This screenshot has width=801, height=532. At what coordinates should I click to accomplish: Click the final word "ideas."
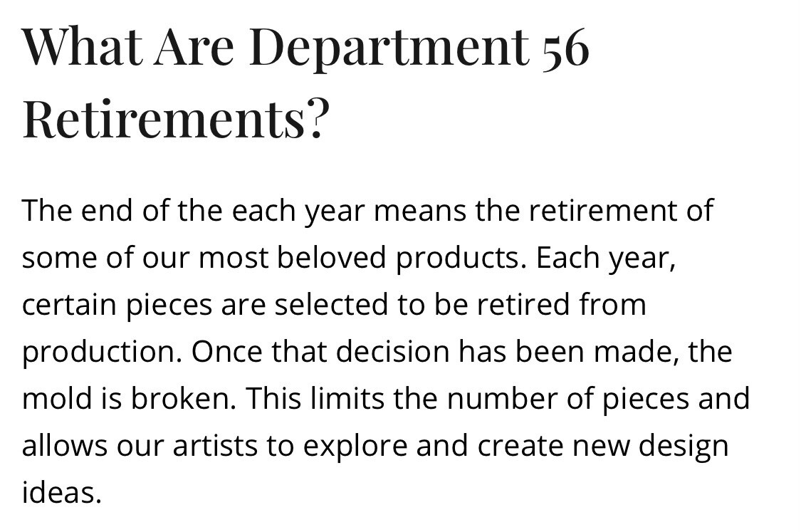[x=62, y=493]
